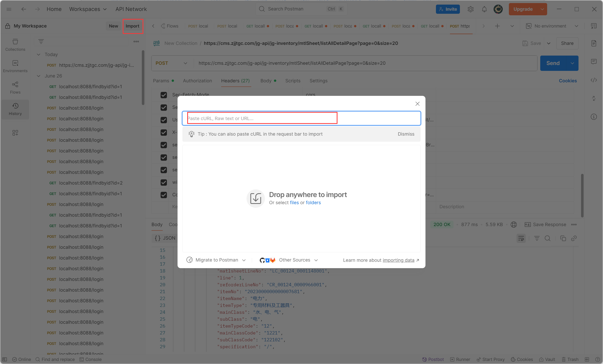Collapse the Today history group
603x364 pixels.
[39, 55]
